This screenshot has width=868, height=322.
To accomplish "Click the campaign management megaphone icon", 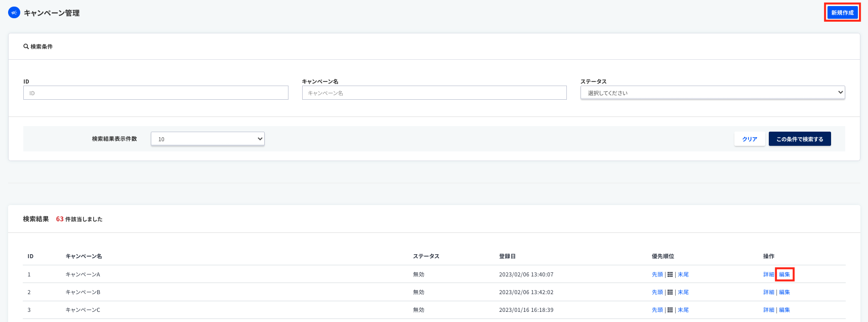I will [x=14, y=13].
